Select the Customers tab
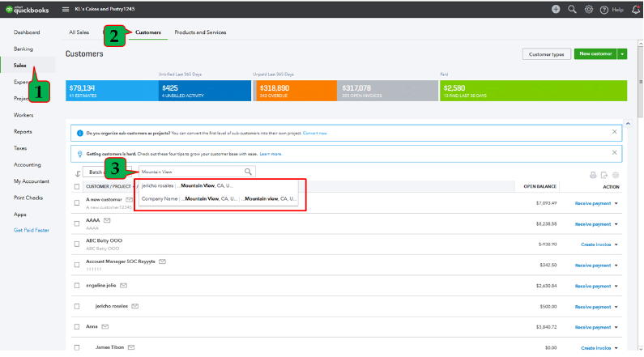Image resolution: width=644 pixels, height=357 pixels. click(148, 32)
